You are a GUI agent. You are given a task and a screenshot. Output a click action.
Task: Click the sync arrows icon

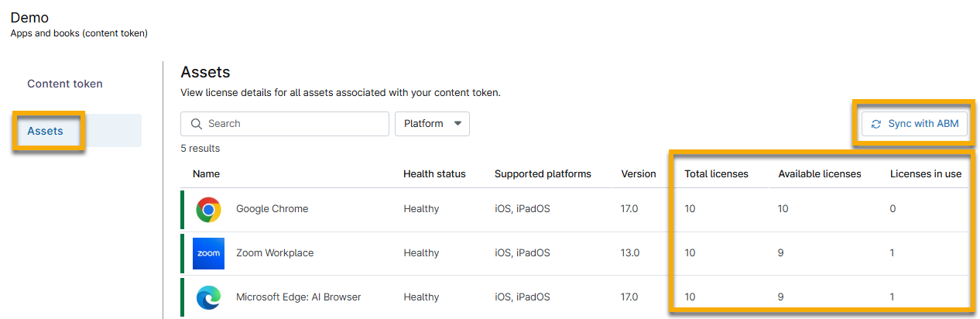tap(876, 124)
